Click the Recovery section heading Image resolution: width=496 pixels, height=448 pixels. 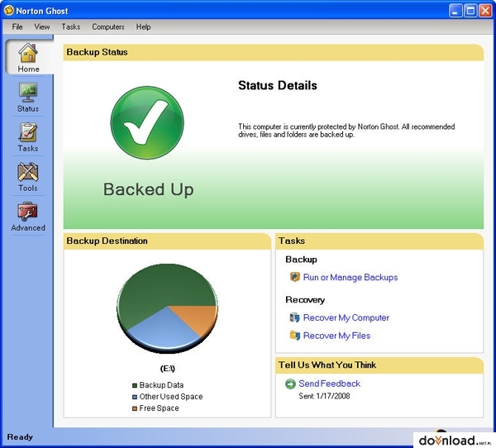click(x=305, y=299)
